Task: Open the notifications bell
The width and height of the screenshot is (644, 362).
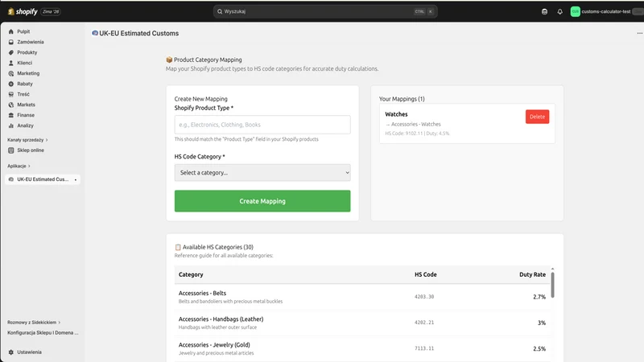Action: pyautogui.click(x=559, y=11)
